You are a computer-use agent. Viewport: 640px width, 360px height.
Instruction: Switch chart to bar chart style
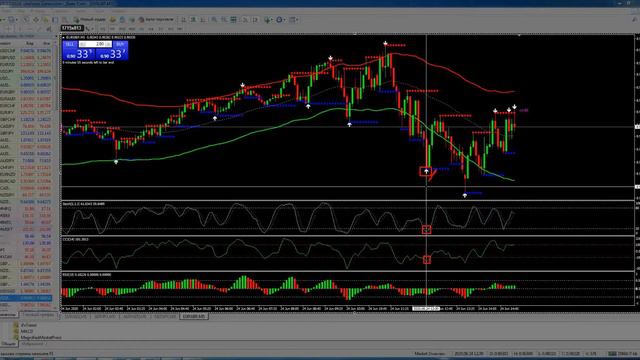[x=184, y=20]
